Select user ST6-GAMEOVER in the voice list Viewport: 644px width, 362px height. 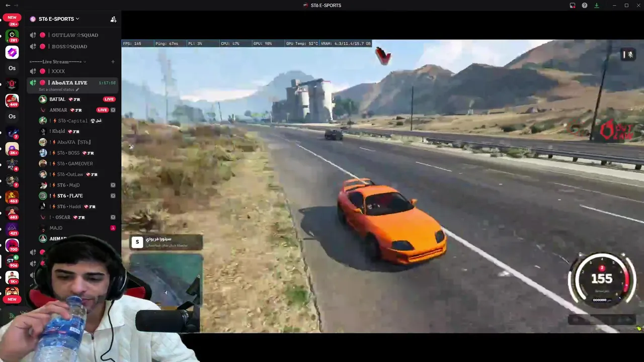77,163
